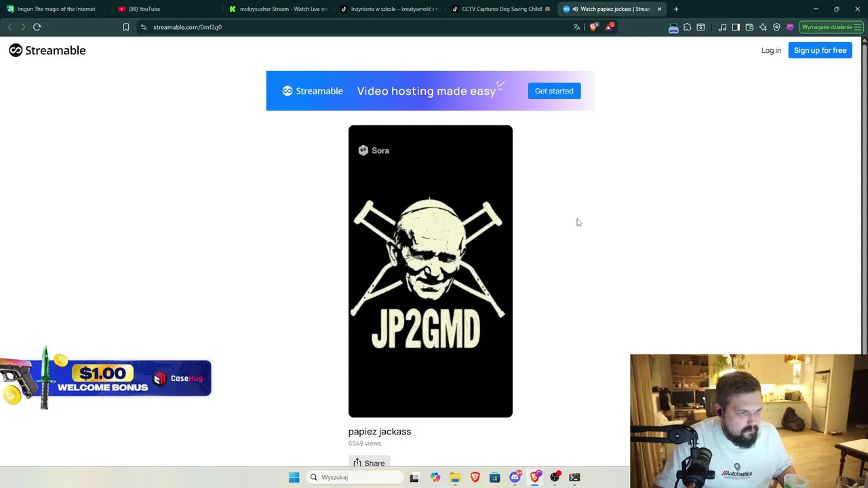The height and width of the screenshot is (488, 868).
Task: Open the purple profile avatar icon
Action: (x=790, y=27)
